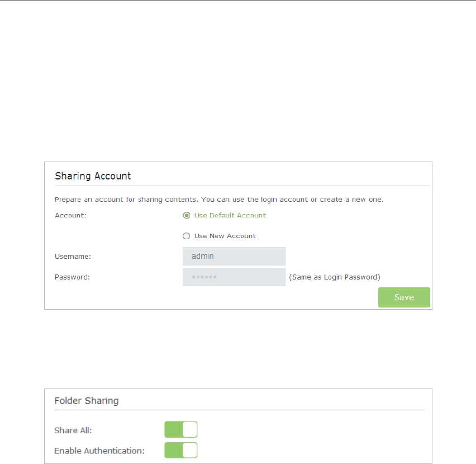Viewport: 476px width, 464px height.
Task: Focus the Username field containing admin
Action: pos(234,256)
